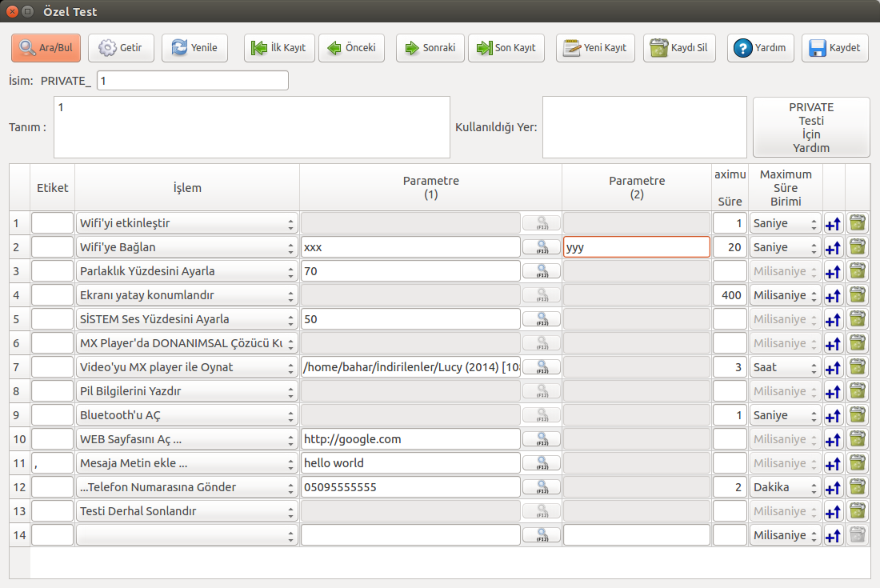Delete row 1 with its trash icon

[x=858, y=222]
